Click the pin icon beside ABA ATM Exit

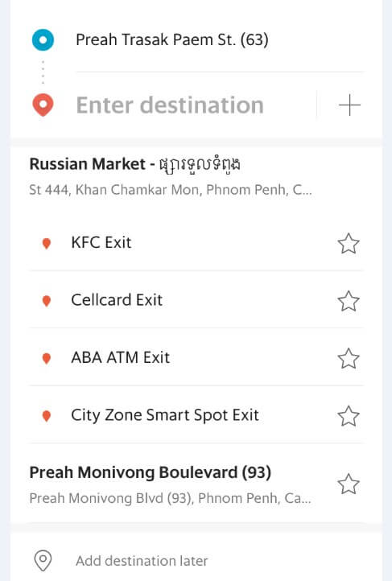tap(47, 358)
